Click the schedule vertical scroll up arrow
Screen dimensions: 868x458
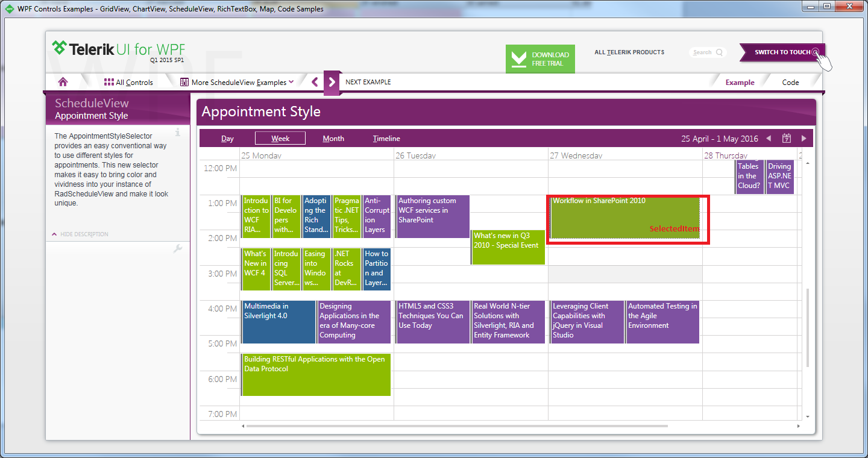tap(808, 163)
